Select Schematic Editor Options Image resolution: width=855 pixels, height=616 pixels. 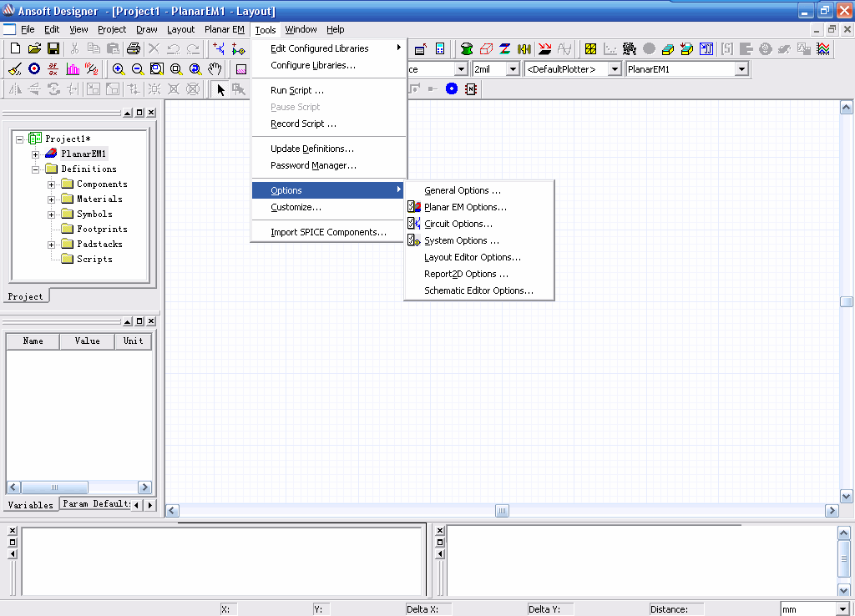(478, 290)
